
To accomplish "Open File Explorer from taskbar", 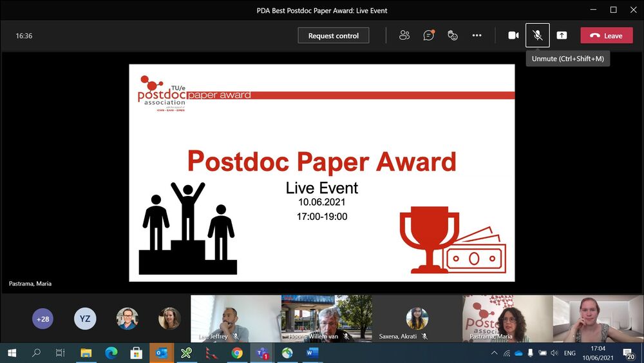I will (x=86, y=353).
